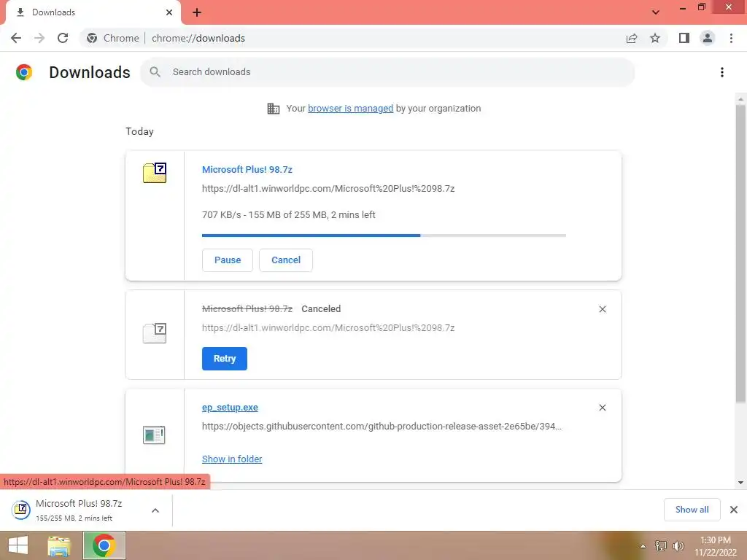Click greyed 7z icon of canceled download

(155, 332)
